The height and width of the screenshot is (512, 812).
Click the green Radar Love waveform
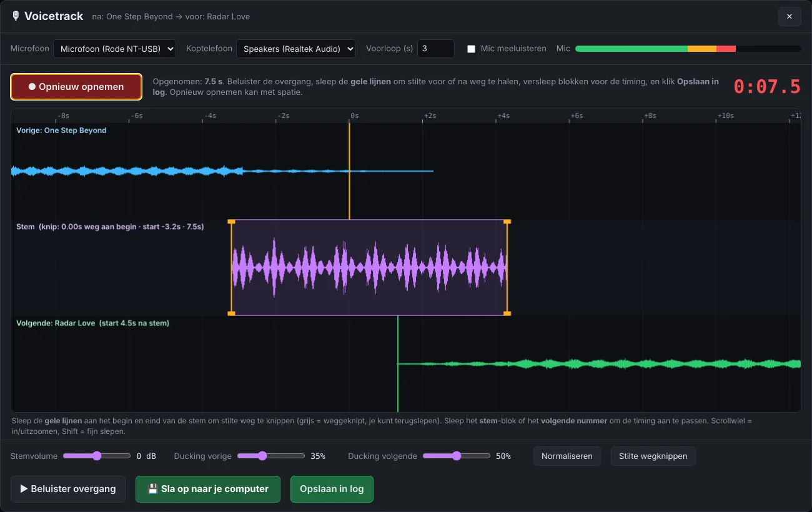pos(600,363)
